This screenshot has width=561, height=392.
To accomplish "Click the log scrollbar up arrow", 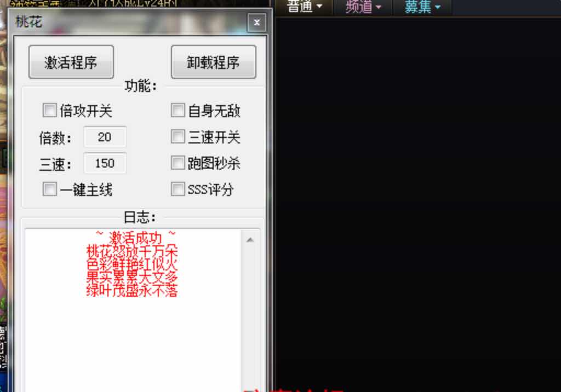I will pyautogui.click(x=250, y=240).
